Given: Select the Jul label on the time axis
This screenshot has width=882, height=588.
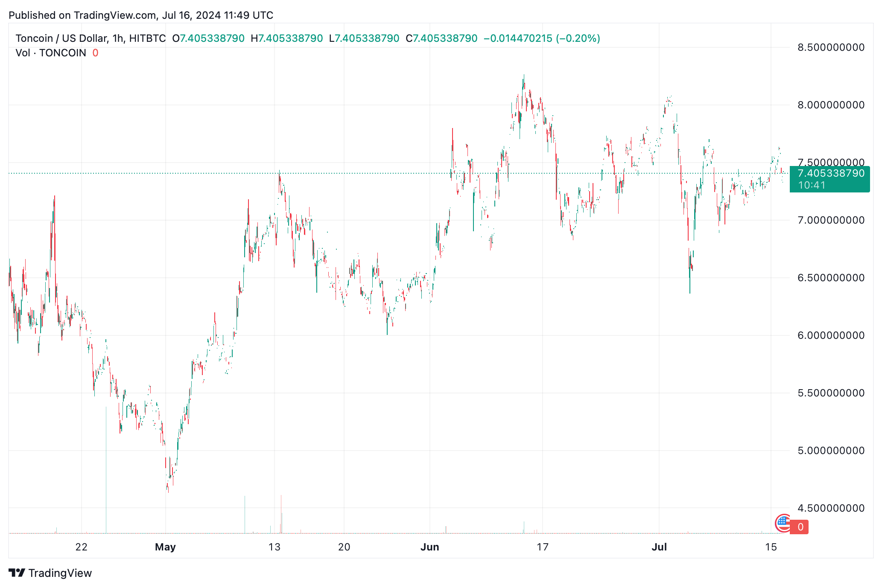Looking at the screenshot, I should pos(660,547).
